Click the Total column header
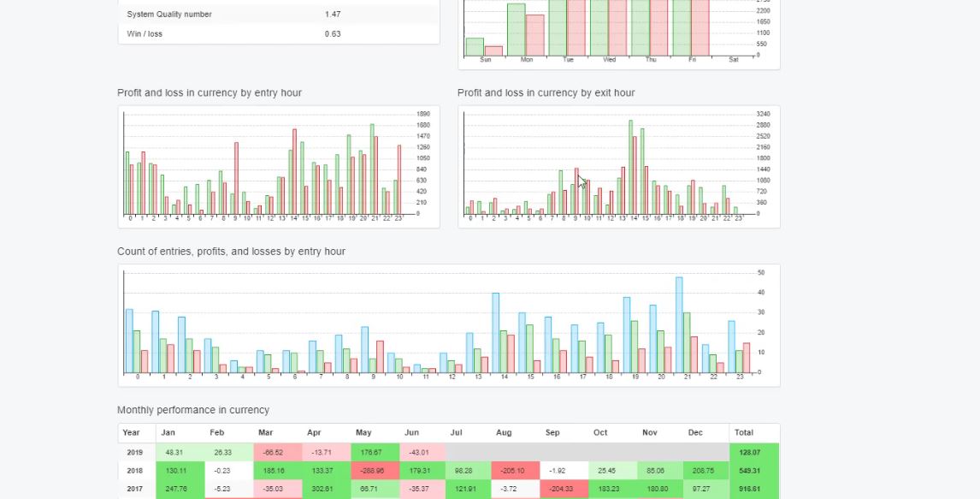 (744, 433)
